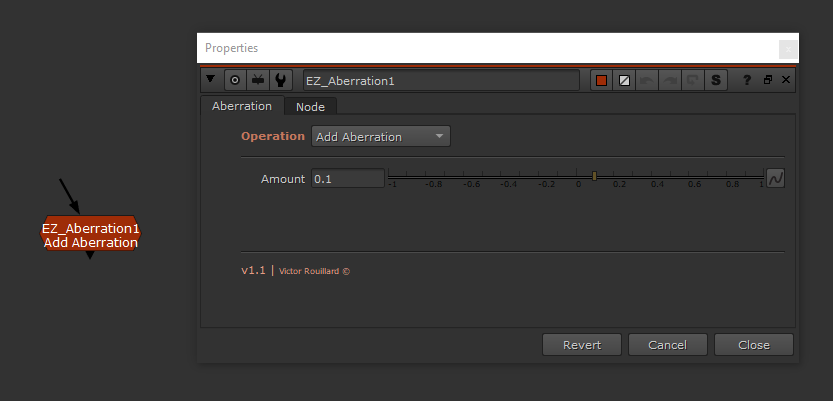Click the S icon in panel header
833x401 pixels.
coord(716,81)
